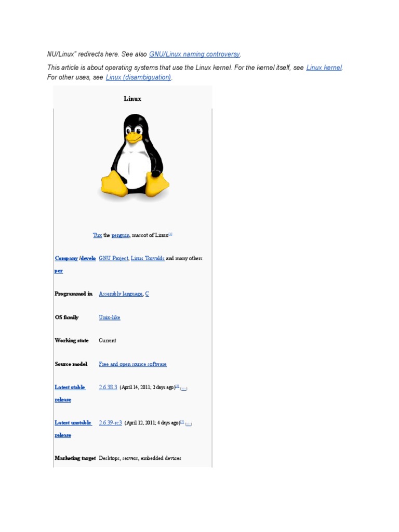Screen dimensions: 399x532
Task: Open the Linus Torvalds link
Action: tap(148, 258)
